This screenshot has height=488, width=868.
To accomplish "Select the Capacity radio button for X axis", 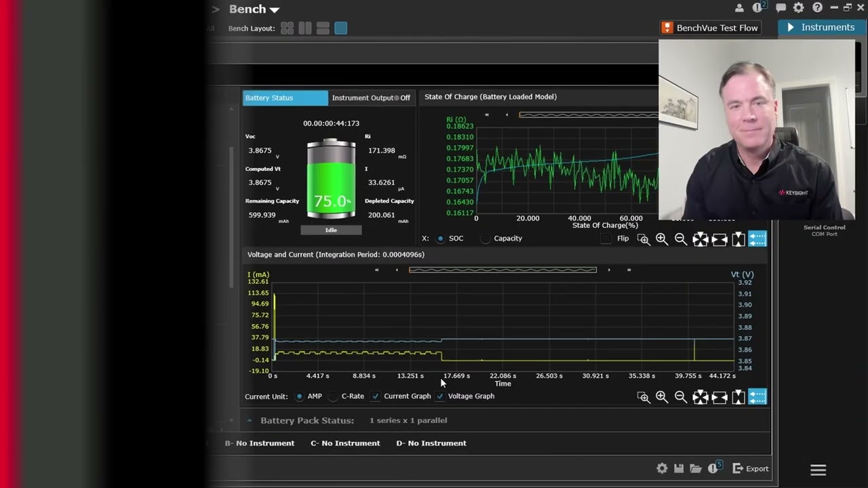I will pos(486,239).
